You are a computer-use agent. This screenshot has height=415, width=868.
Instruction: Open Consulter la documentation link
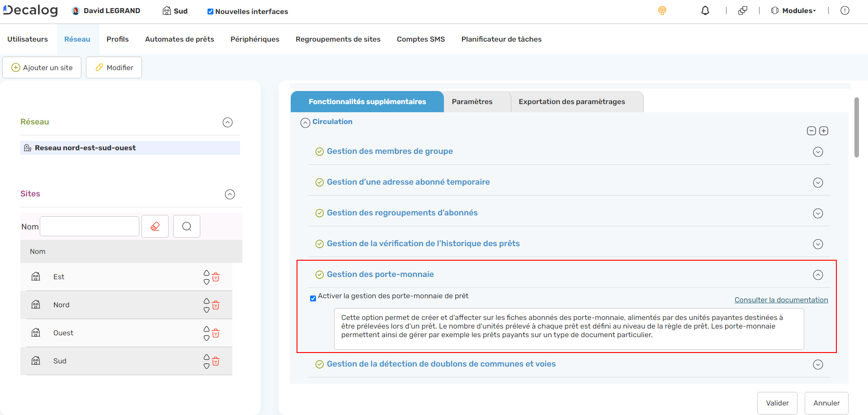[781, 300]
